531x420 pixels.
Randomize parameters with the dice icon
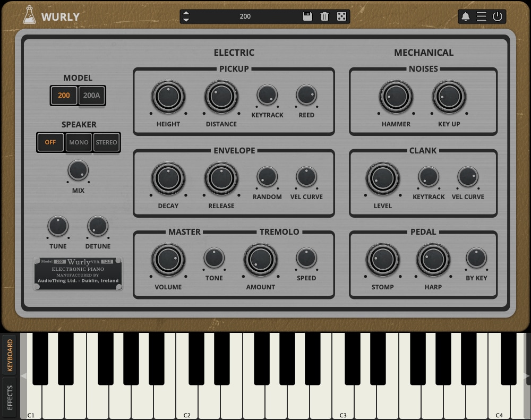click(x=341, y=16)
